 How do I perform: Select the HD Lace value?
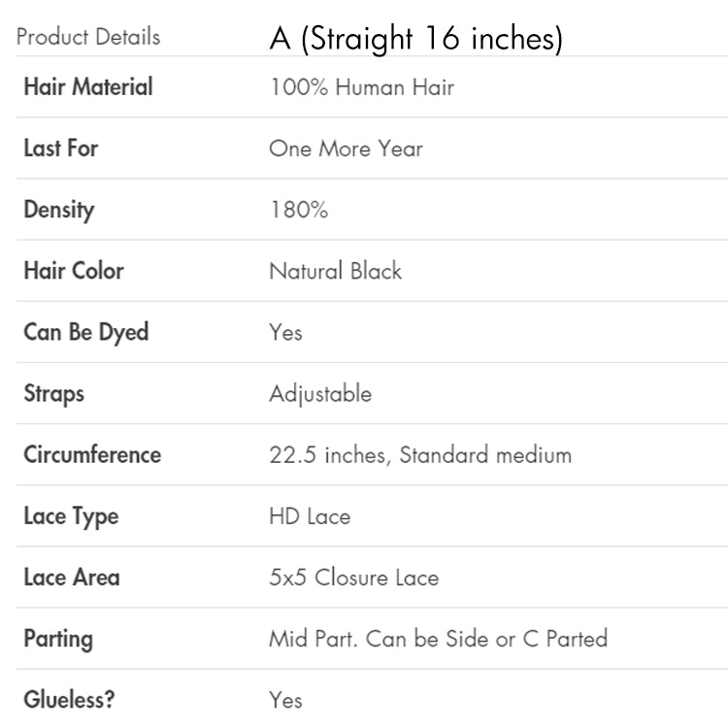(310, 516)
